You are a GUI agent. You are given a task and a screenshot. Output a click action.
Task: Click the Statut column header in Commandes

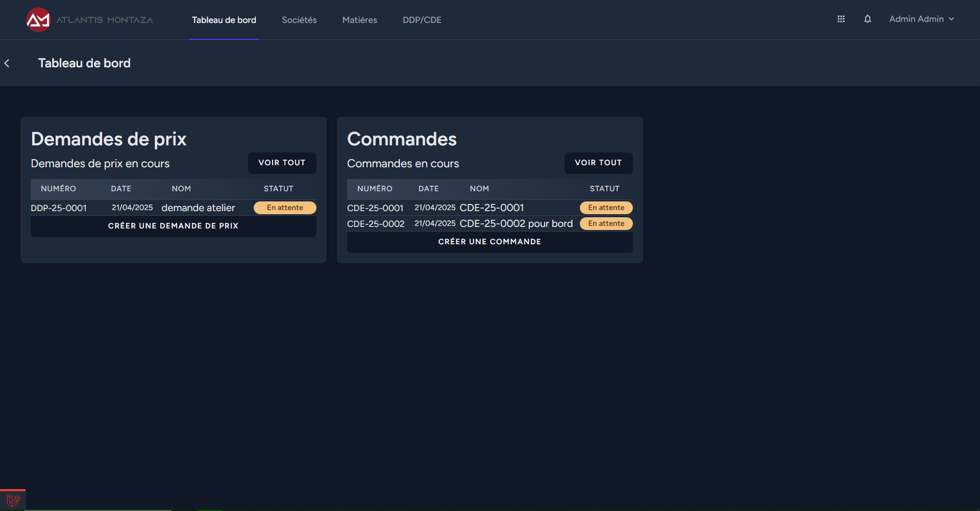click(x=604, y=189)
